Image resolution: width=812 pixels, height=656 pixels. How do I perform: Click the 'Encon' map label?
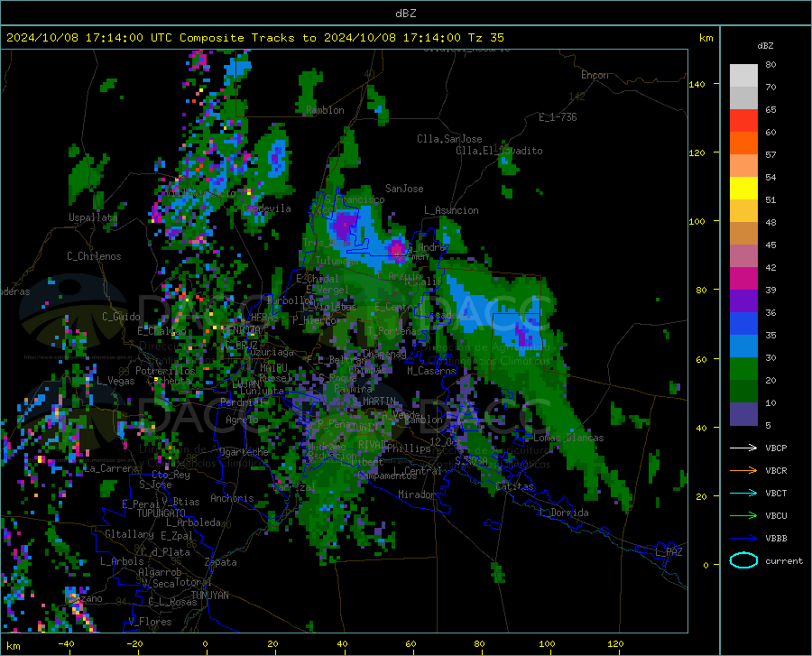point(595,75)
